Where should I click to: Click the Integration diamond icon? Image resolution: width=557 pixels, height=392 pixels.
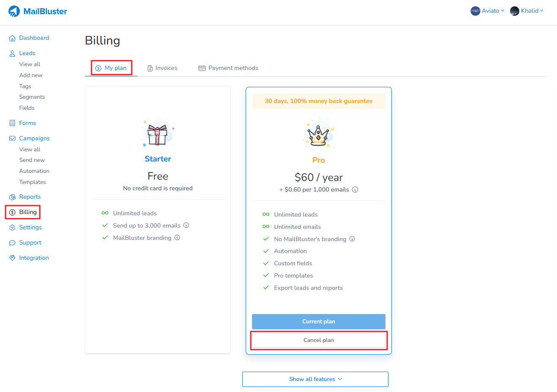click(x=12, y=258)
